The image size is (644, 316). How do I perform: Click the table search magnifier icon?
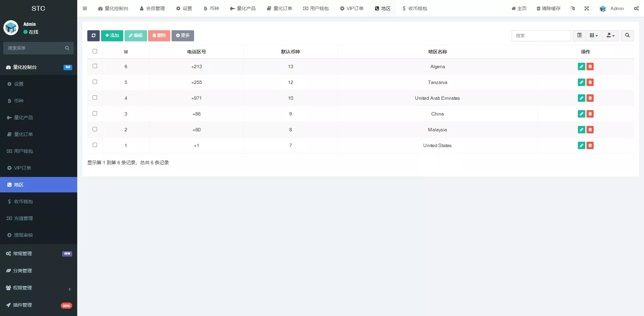pos(627,36)
